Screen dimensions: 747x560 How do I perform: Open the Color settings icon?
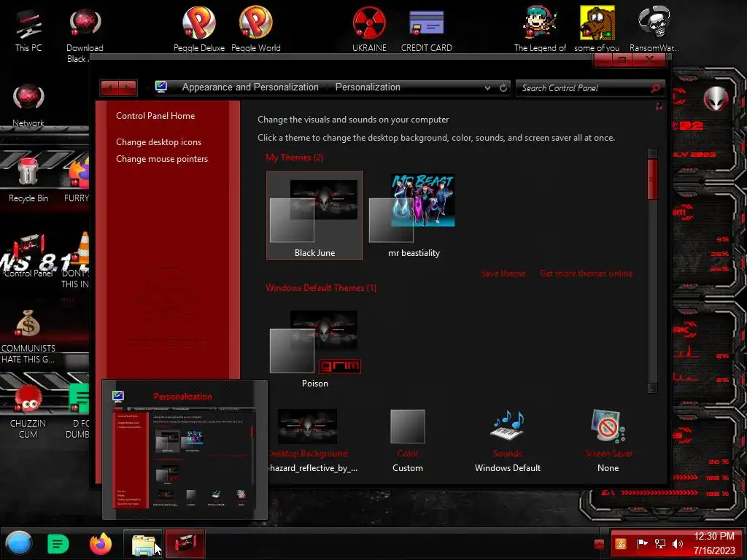pyautogui.click(x=407, y=427)
